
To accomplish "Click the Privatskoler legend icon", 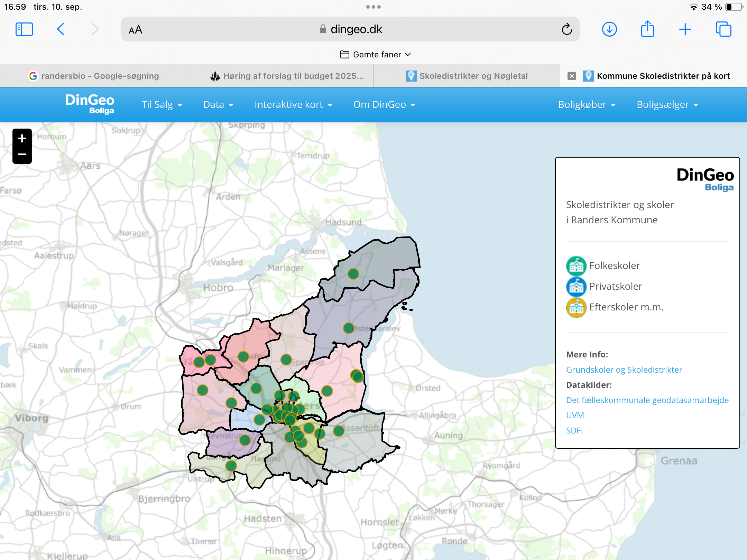I will [x=576, y=287].
